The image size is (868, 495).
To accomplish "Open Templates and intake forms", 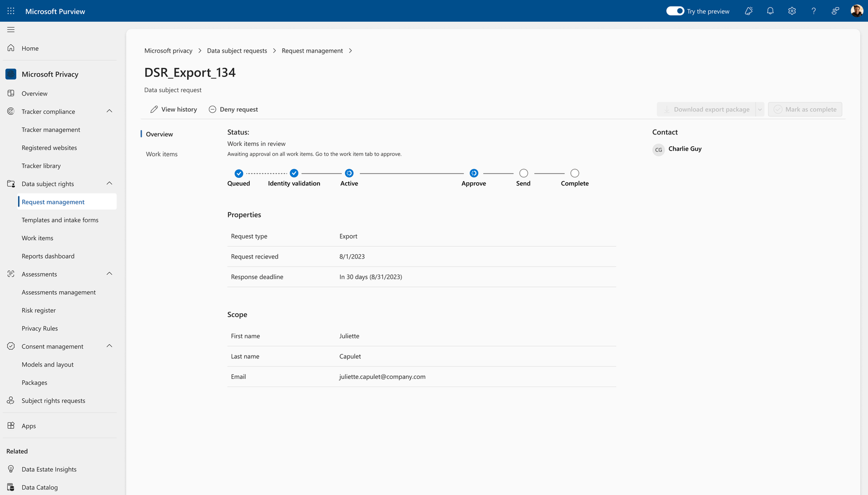I will tap(60, 220).
